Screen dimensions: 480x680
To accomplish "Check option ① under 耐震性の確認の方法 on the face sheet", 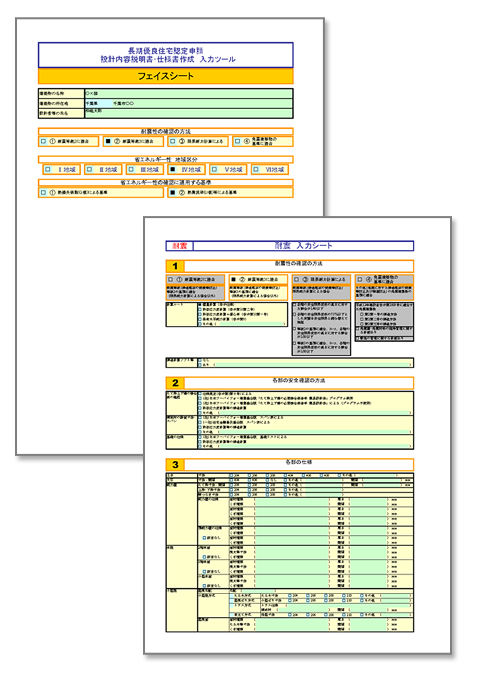I will (x=43, y=141).
